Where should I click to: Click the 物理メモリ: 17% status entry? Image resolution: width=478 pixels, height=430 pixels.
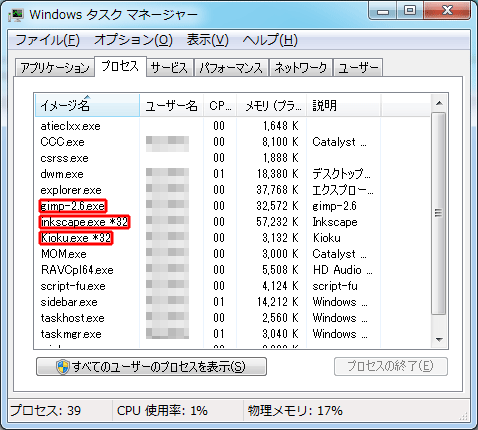(295, 410)
